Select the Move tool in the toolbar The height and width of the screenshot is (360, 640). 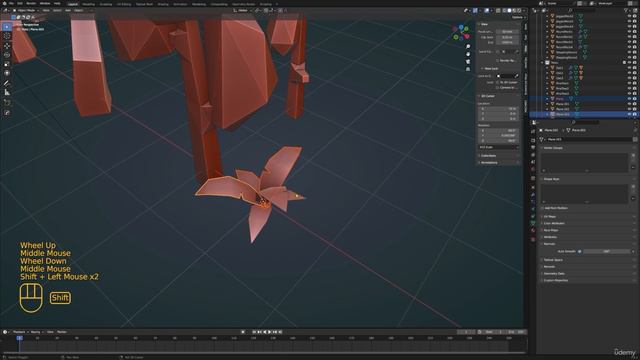(7, 46)
